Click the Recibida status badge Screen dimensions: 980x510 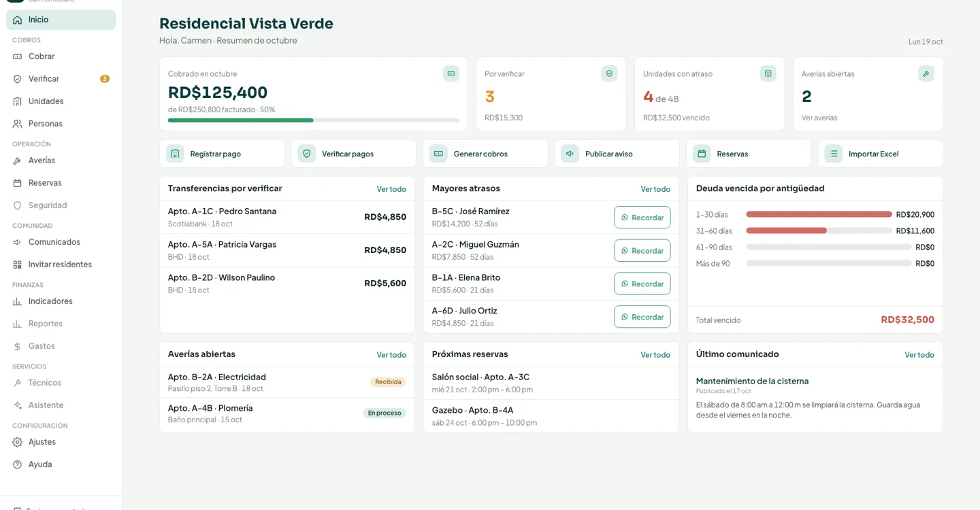click(388, 382)
